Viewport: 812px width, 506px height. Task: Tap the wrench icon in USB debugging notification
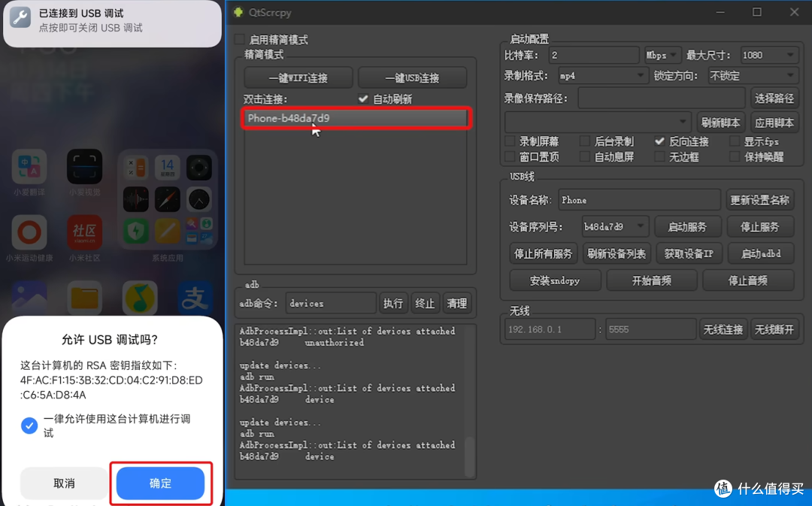pyautogui.click(x=20, y=17)
